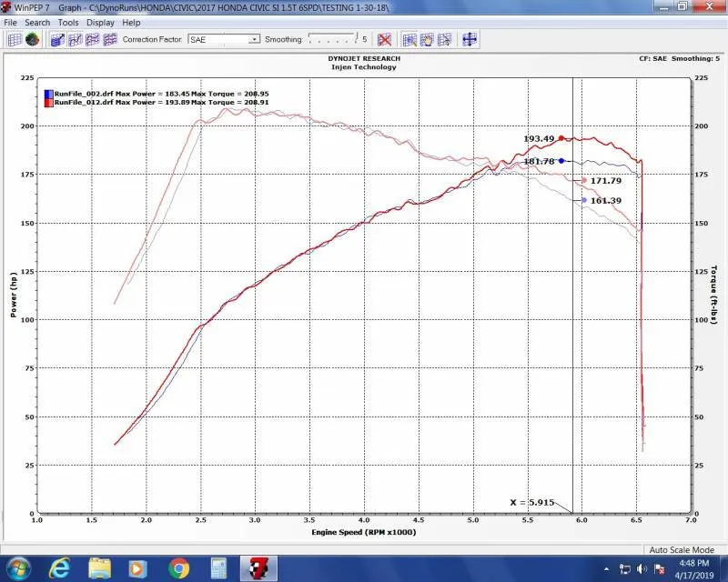Click the red X toolbar icon
Image resolution: width=728 pixels, height=582 pixels.
coord(385,39)
